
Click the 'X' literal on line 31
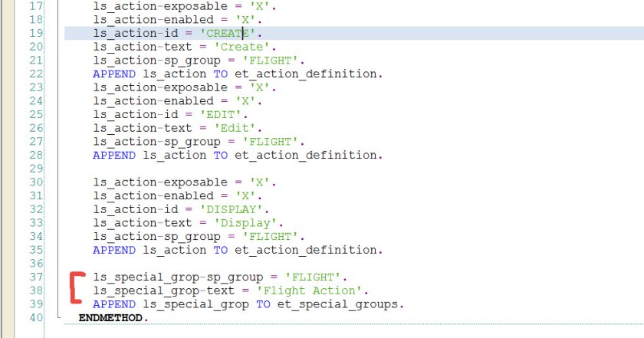click(x=245, y=196)
